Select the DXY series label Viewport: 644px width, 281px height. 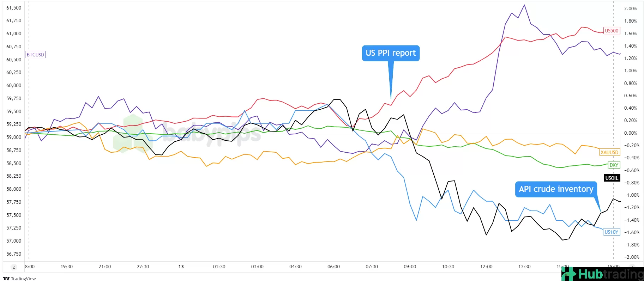614,165
